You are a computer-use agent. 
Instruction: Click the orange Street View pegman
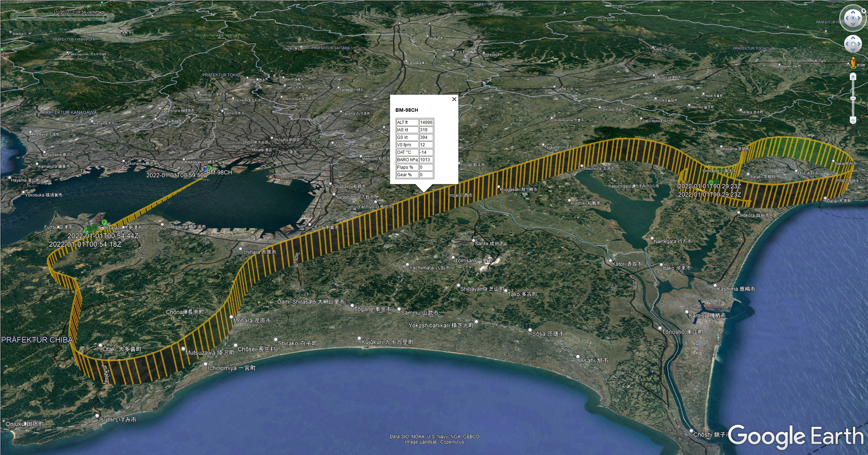point(853,62)
